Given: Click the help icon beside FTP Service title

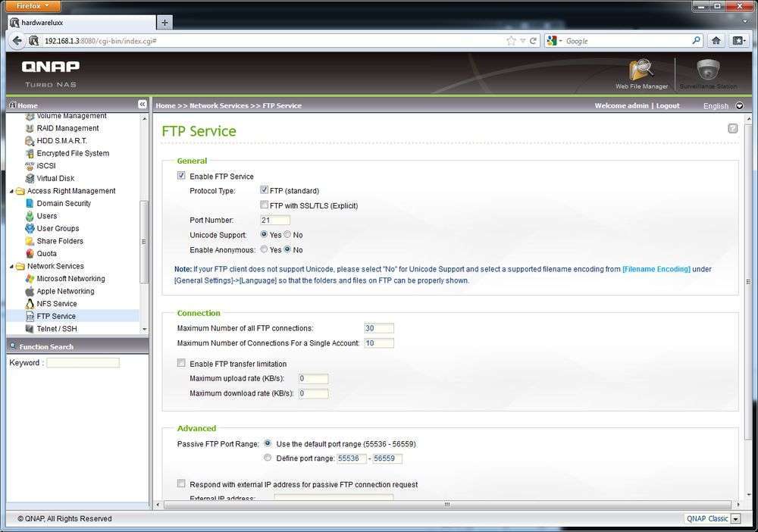Looking at the screenshot, I should [x=733, y=129].
